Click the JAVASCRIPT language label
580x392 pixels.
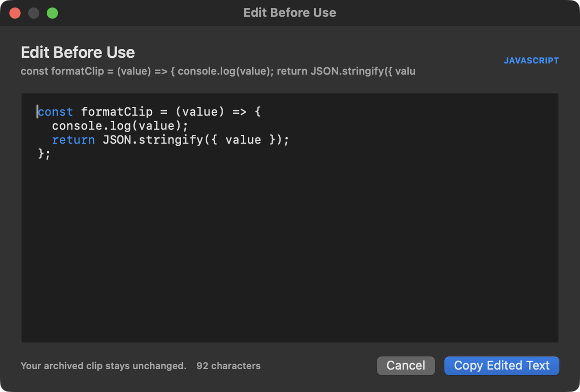(531, 61)
